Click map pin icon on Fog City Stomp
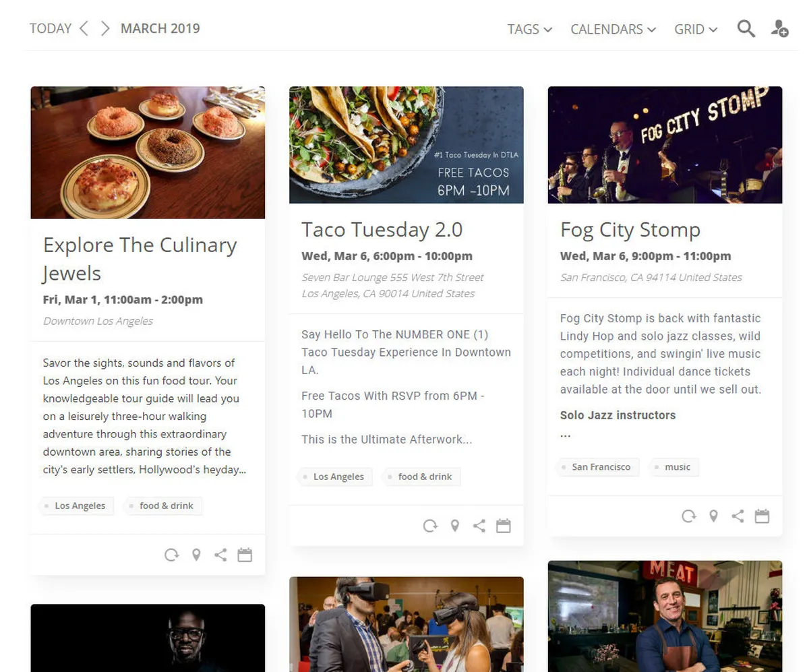Screen dimensions: 809x672 tap(713, 516)
